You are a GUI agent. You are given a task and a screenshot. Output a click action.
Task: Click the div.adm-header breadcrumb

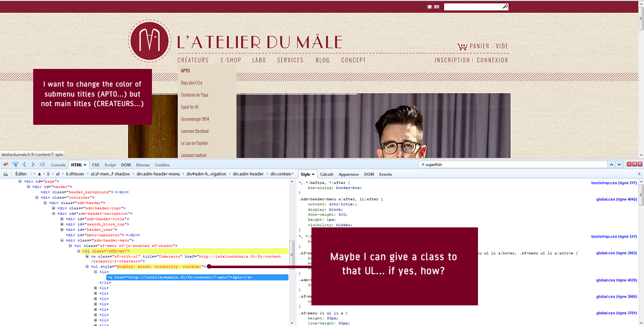(x=248, y=174)
